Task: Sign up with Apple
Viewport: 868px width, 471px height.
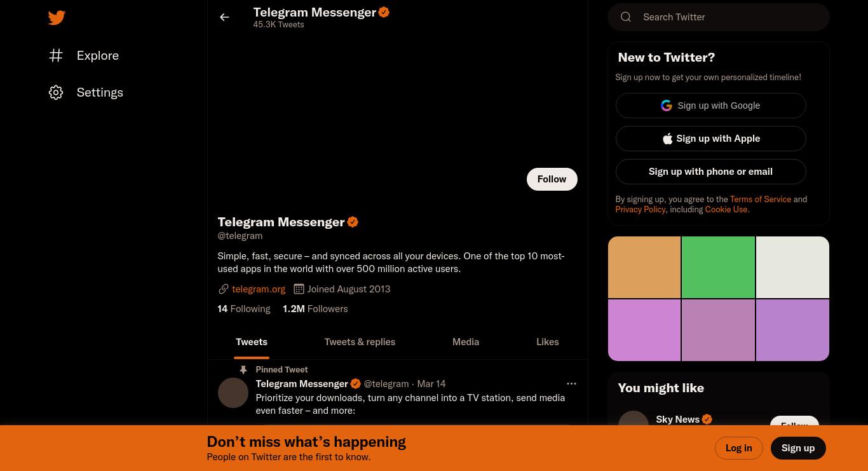Action: point(710,139)
